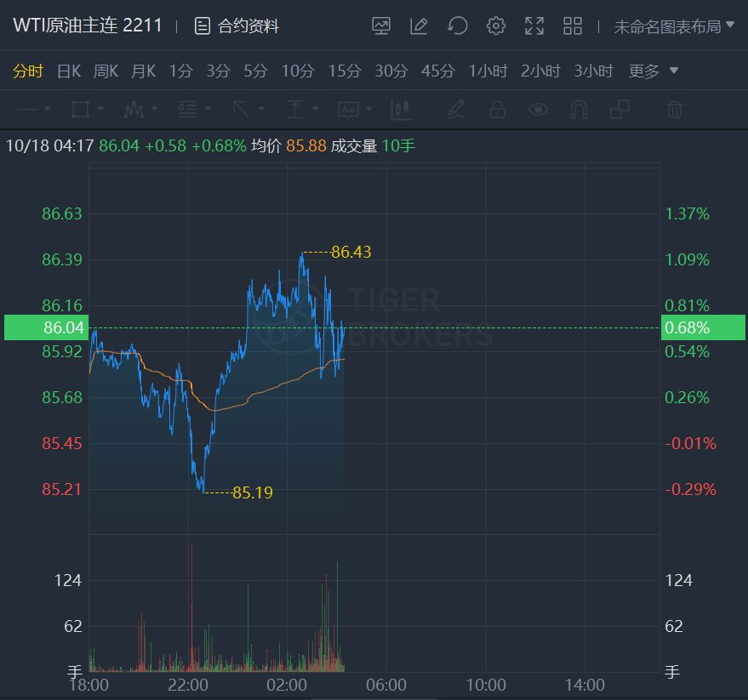Select the 2小时 interval
The image size is (748, 700).
[540, 71]
